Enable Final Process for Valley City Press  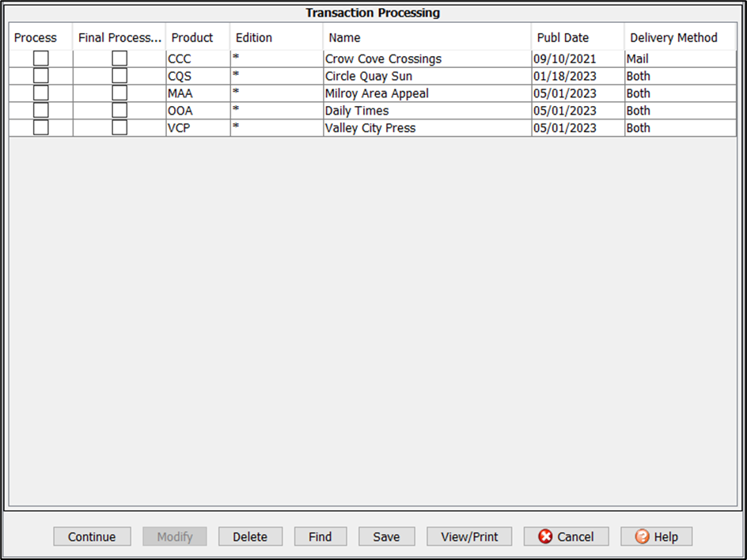tap(119, 128)
